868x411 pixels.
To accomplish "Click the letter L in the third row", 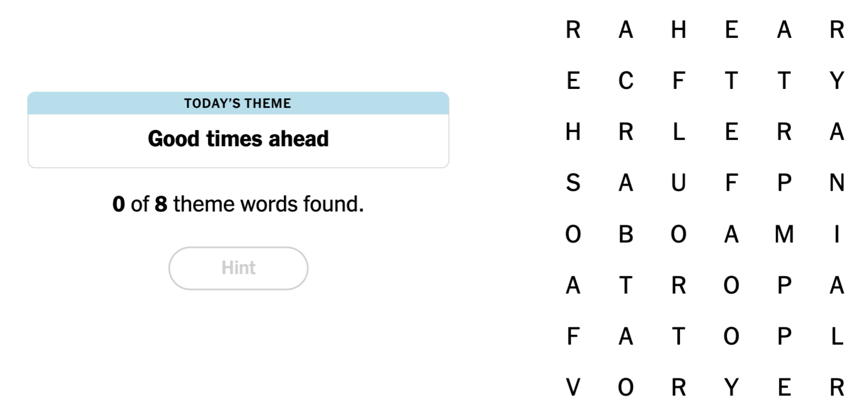I will tap(679, 132).
